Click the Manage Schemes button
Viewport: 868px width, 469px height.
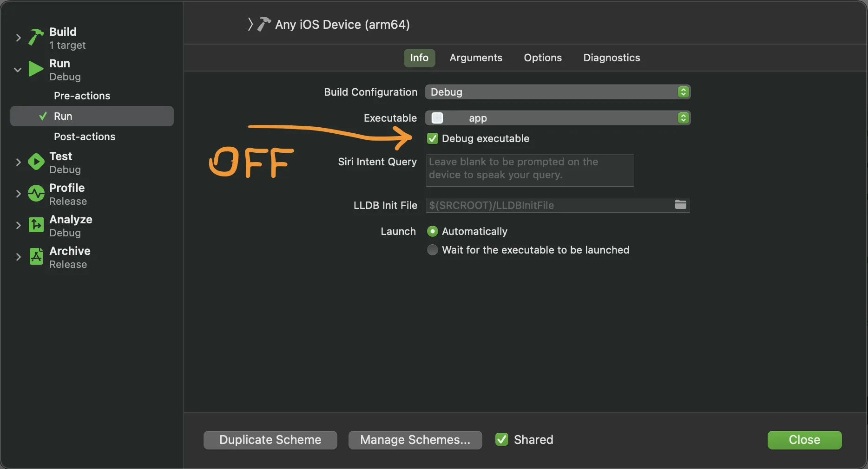(x=415, y=440)
